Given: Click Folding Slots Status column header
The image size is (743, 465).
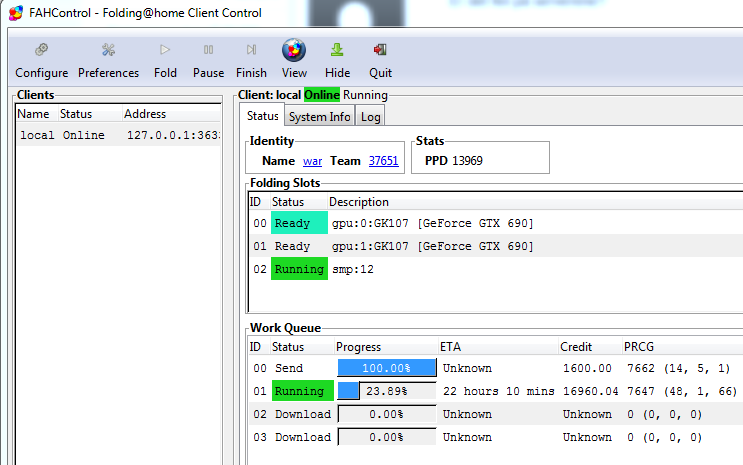Looking at the screenshot, I should pyautogui.click(x=299, y=202).
